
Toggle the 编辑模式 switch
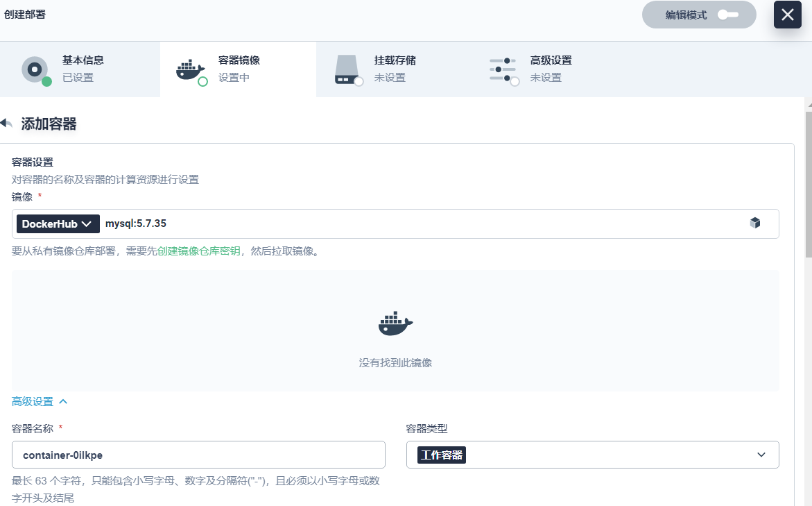[x=728, y=15]
